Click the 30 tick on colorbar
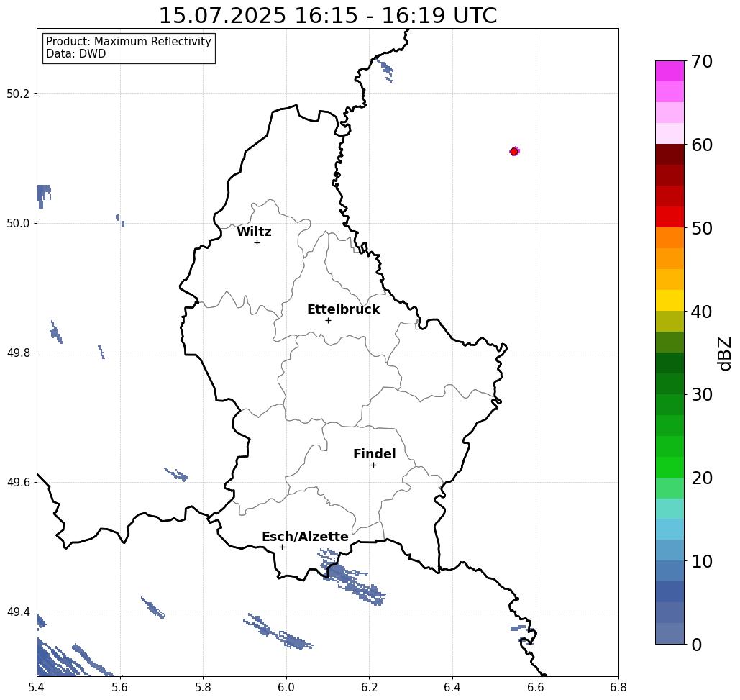This screenshot has height=700, width=740. tap(702, 395)
